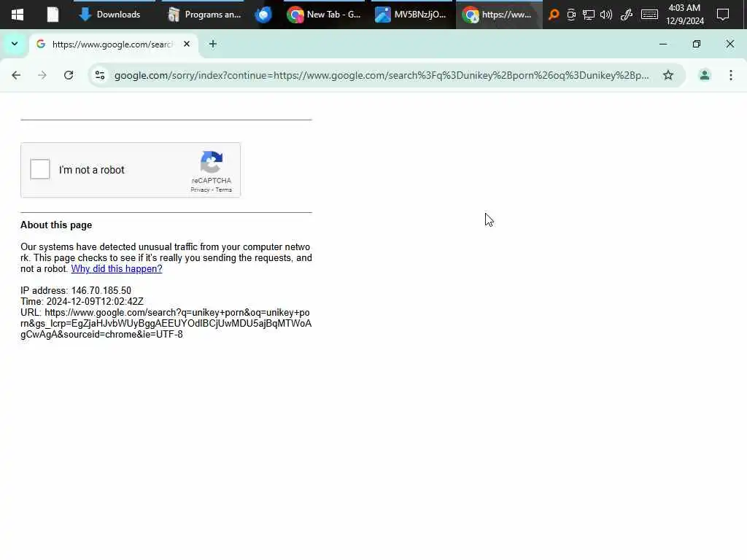Screen dimensions: 747x560
Task: Minimize the Chrome window
Action: 662,44
